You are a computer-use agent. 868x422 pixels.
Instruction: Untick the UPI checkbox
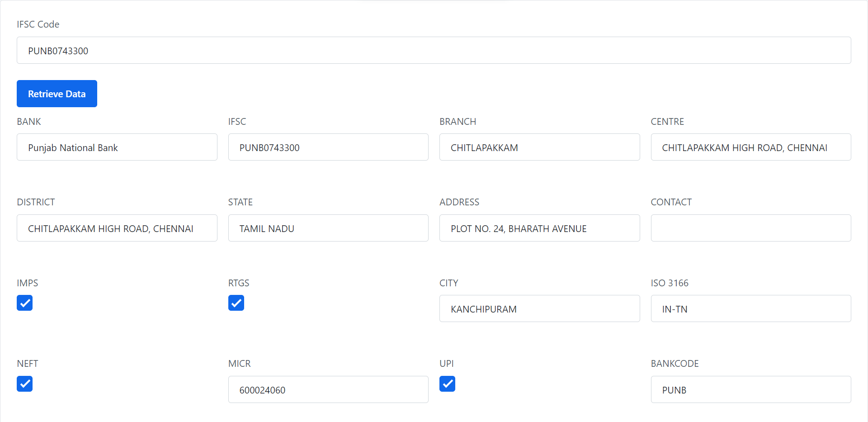tap(447, 384)
